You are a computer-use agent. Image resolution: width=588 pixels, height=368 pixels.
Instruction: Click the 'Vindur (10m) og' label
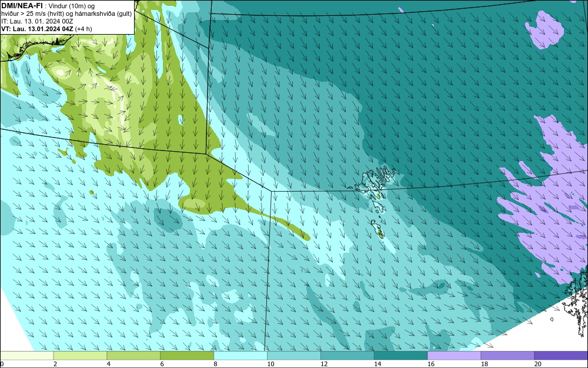pyautogui.click(x=72, y=6)
